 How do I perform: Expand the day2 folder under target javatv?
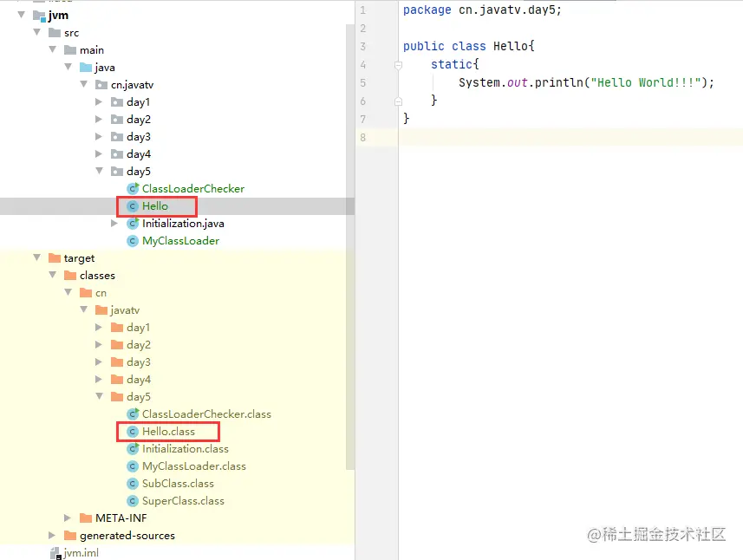pyautogui.click(x=99, y=344)
